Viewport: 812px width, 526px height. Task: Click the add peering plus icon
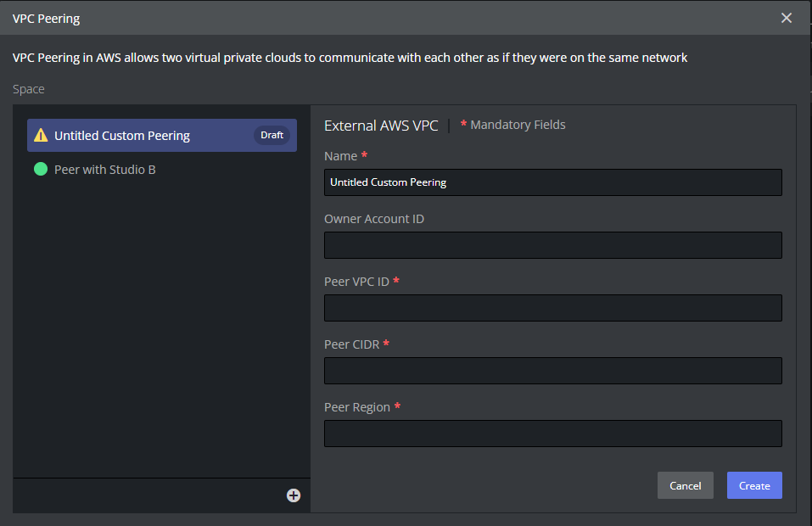click(294, 495)
